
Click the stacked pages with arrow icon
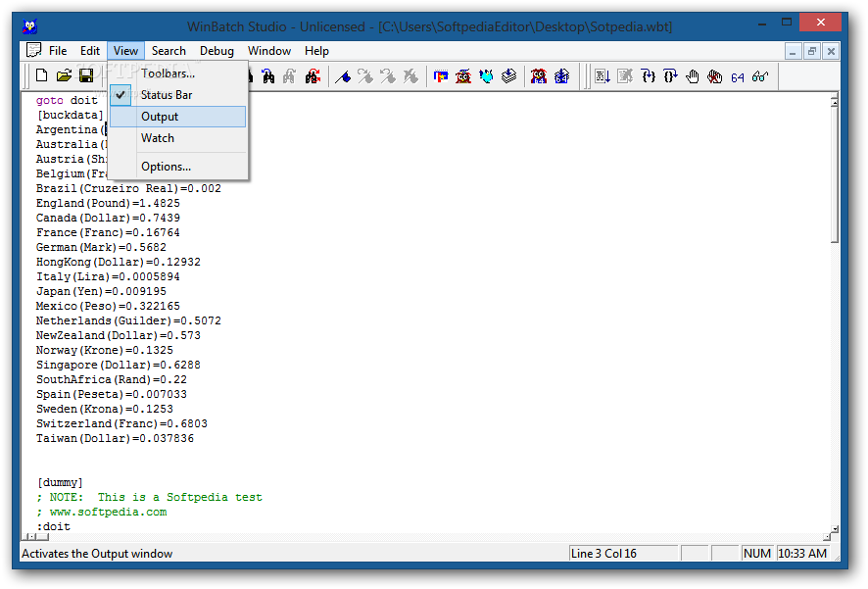tap(508, 76)
